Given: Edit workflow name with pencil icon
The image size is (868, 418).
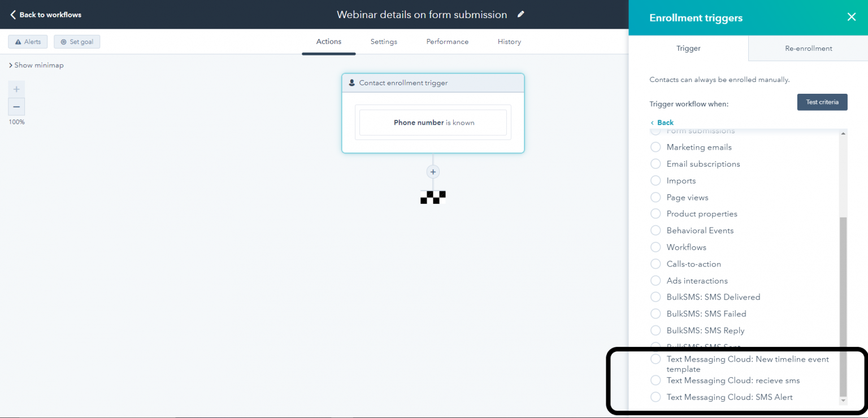Looking at the screenshot, I should tap(520, 15).
